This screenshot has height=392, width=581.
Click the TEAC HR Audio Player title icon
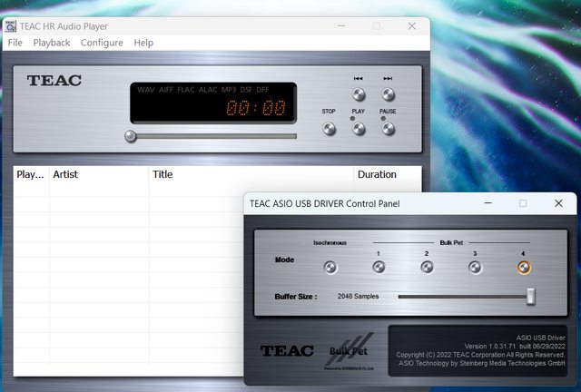(11, 26)
